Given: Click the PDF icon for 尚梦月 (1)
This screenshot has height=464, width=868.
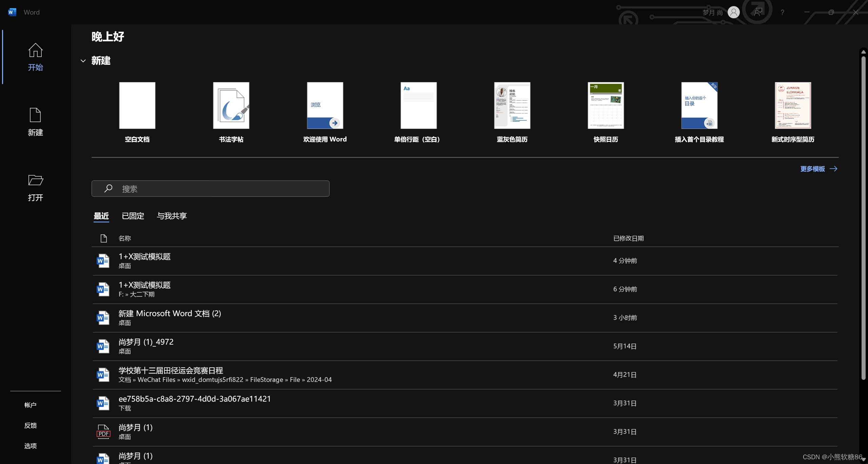Looking at the screenshot, I should point(103,432).
